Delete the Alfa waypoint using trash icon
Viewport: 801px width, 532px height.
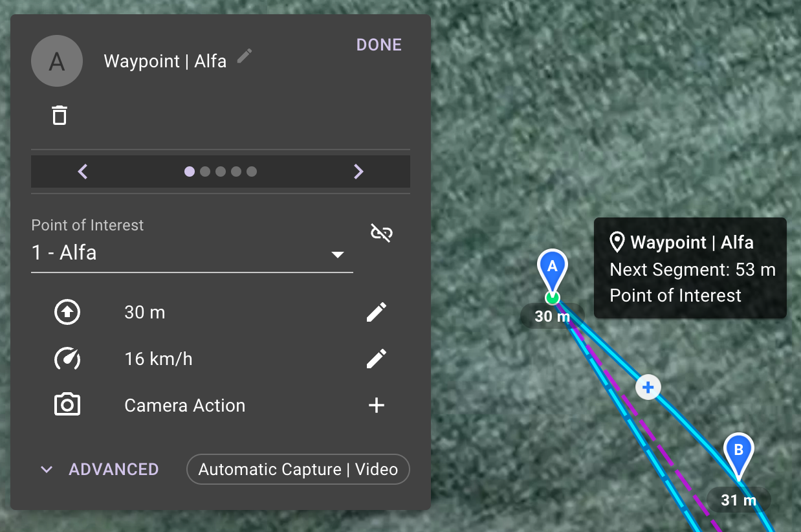click(x=60, y=115)
